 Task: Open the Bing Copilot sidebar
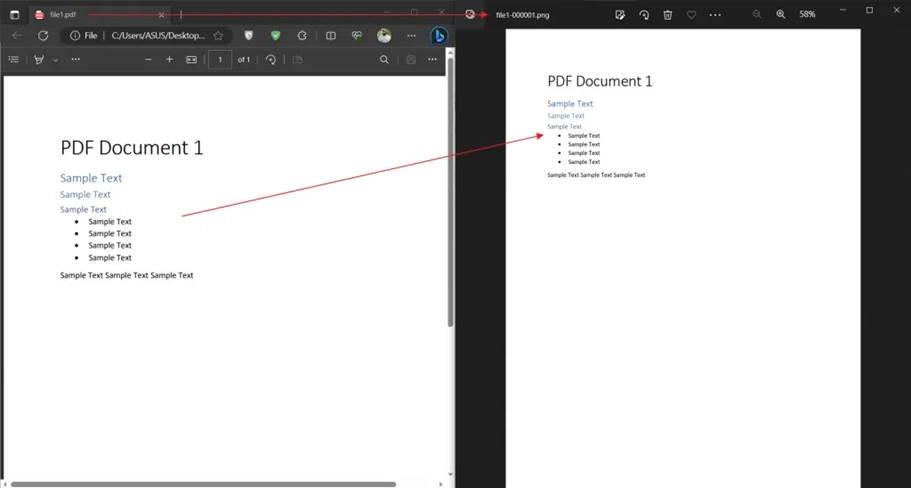click(x=439, y=35)
